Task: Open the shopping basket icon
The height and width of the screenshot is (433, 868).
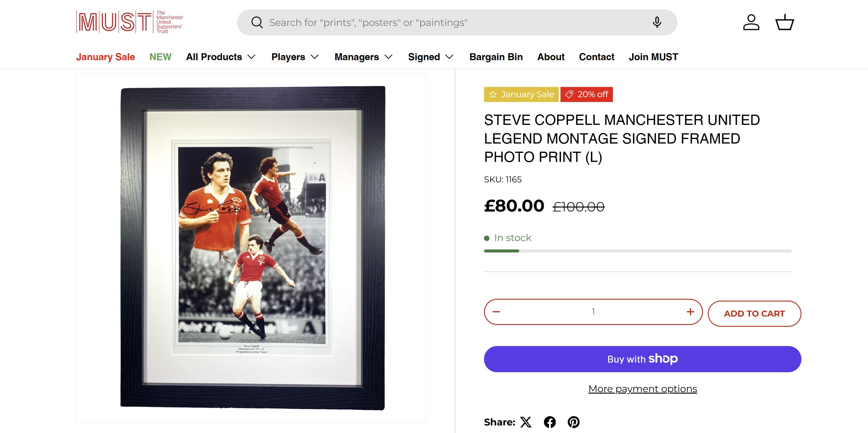Action: pos(785,23)
